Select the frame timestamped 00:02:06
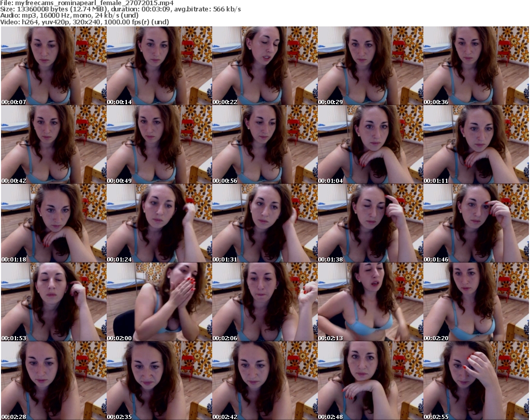 click(x=264, y=302)
